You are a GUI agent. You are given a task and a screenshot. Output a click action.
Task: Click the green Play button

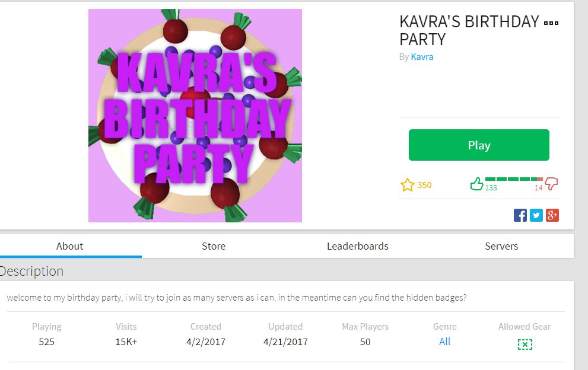479,145
